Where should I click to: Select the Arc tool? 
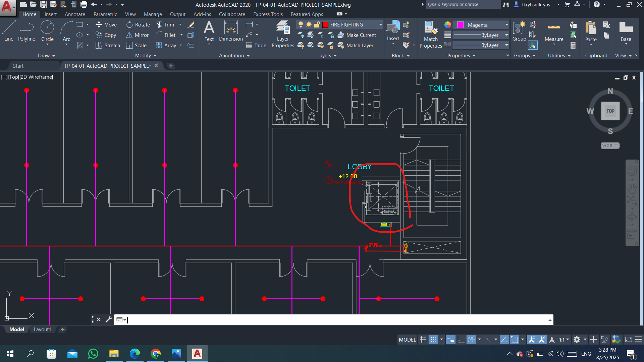[66, 31]
